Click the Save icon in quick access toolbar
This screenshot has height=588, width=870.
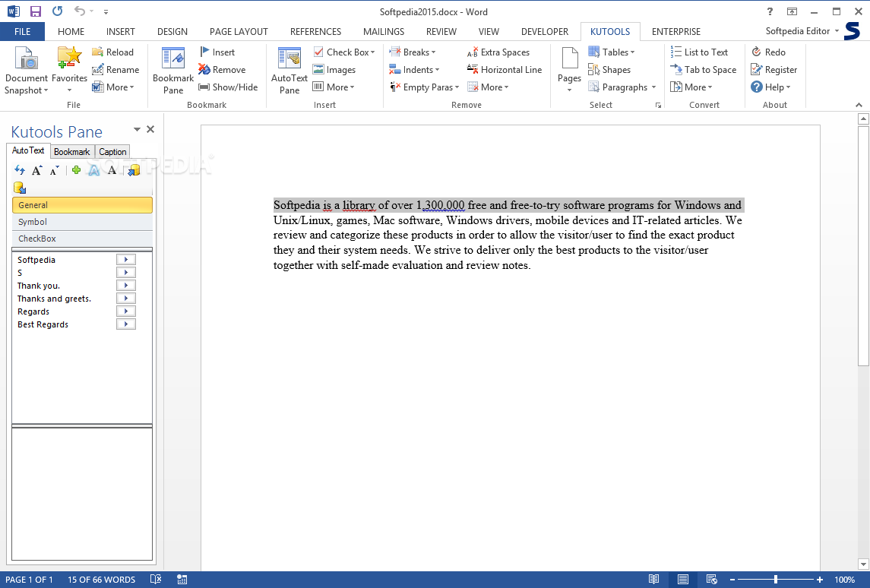36,11
